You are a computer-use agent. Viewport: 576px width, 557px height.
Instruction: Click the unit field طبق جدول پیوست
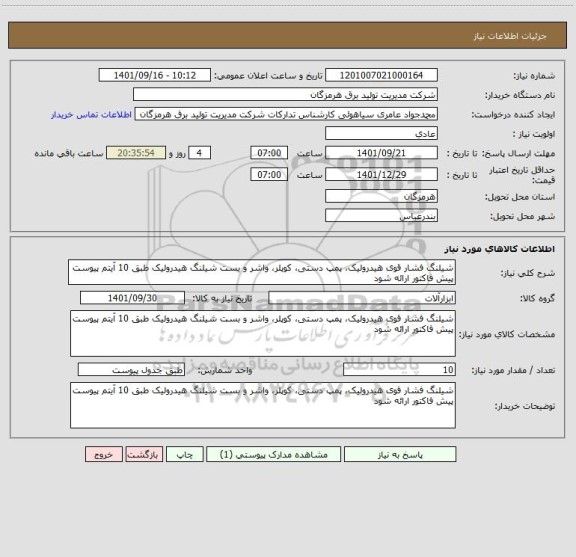click(131, 370)
